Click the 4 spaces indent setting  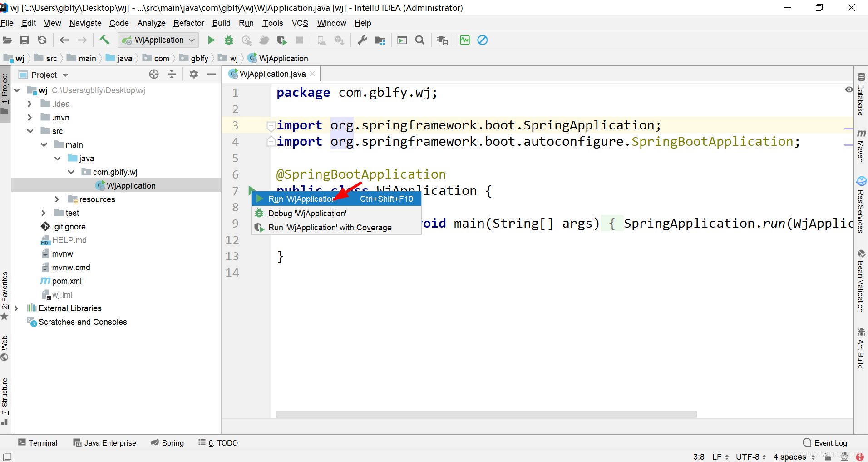(x=794, y=457)
